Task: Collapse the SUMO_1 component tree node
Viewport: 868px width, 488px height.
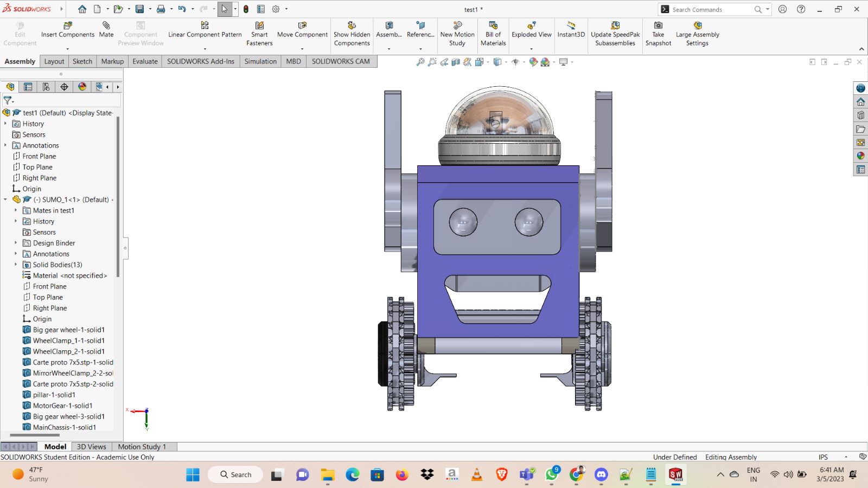Action: coord(5,200)
